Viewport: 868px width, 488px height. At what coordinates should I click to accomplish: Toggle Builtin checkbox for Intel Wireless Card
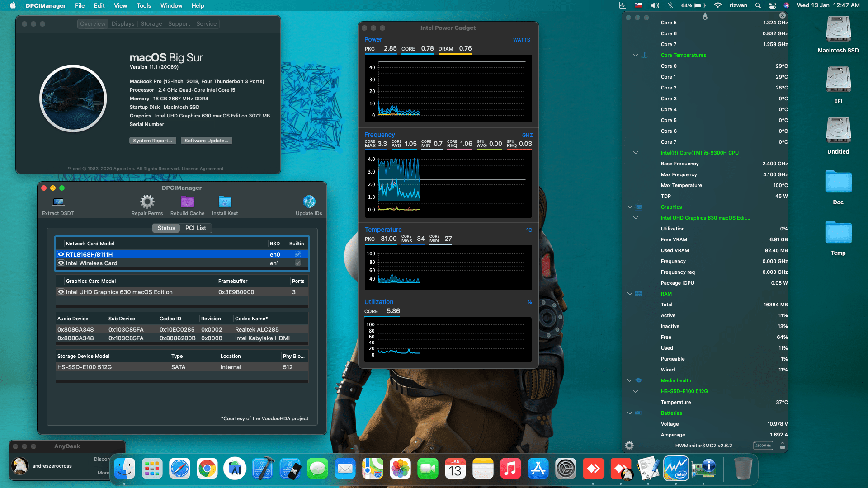[x=297, y=263]
